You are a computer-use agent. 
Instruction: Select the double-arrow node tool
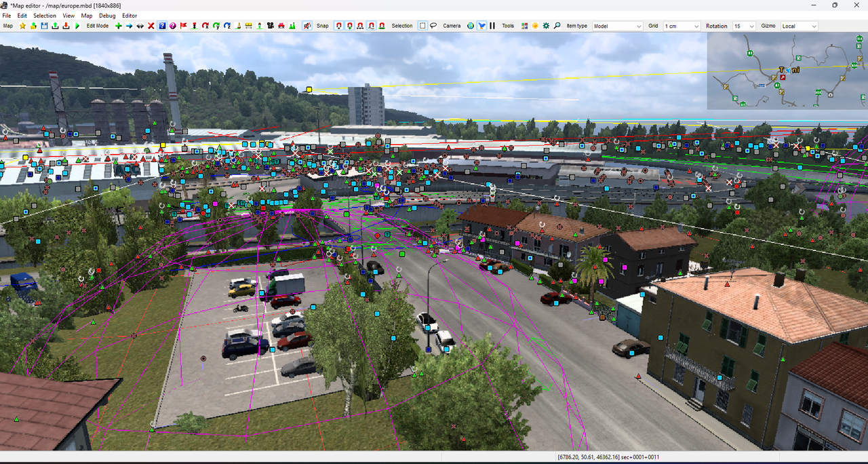[140, 26]
